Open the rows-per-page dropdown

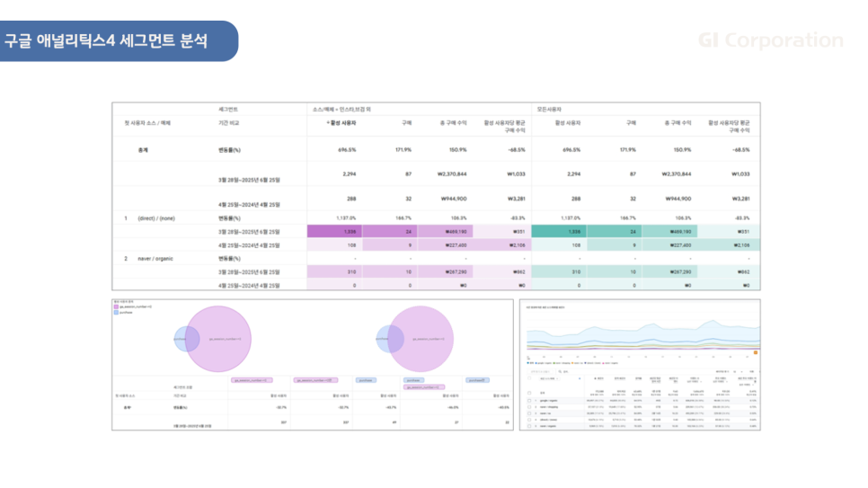pyautogui.click(x=739, y=372)
